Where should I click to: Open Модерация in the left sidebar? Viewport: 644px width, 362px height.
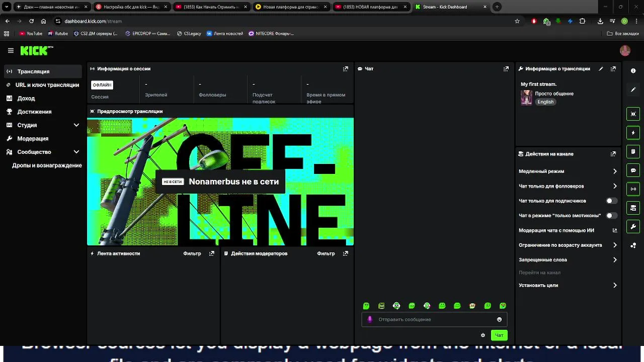[x=43, y=138]
